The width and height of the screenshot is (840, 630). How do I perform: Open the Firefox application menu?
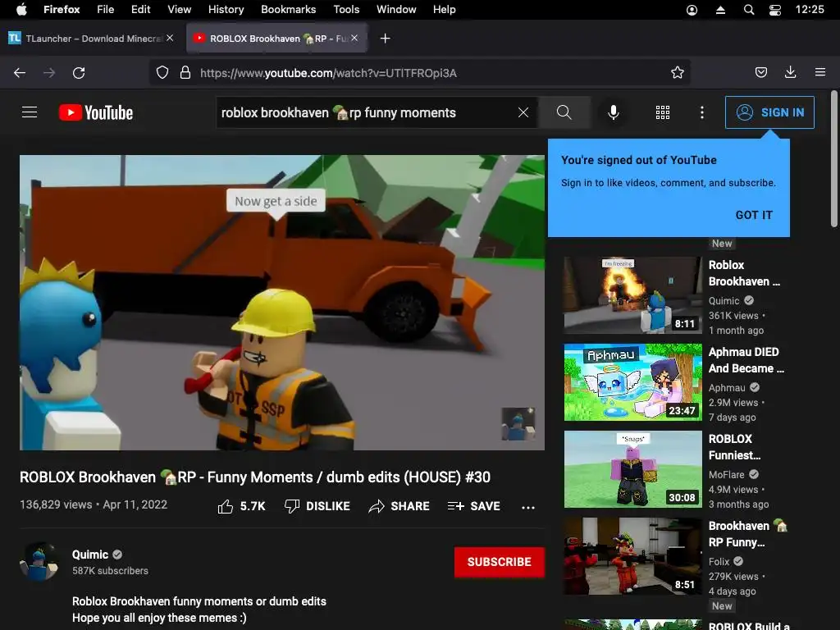[x=819, y=72]
